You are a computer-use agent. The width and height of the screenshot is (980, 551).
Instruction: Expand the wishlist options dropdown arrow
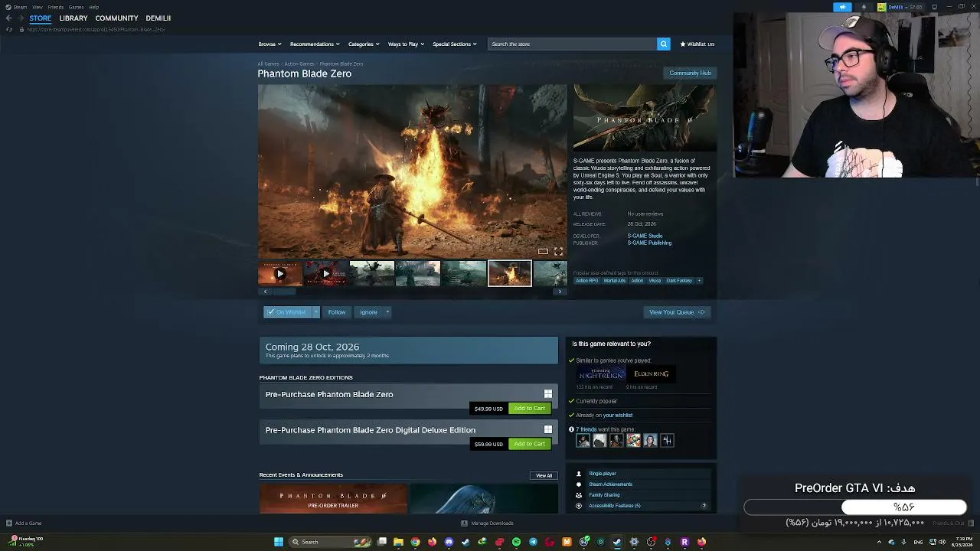[315, 312]
